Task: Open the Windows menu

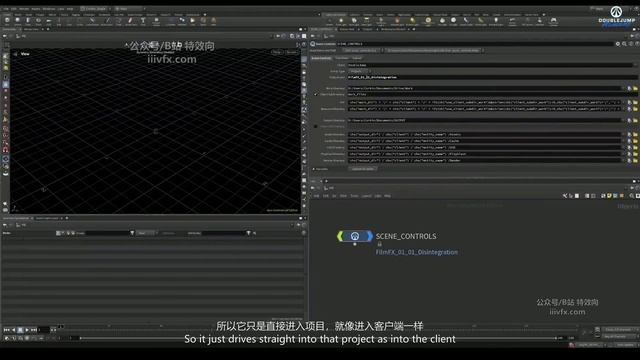Action: coord(49,8)
